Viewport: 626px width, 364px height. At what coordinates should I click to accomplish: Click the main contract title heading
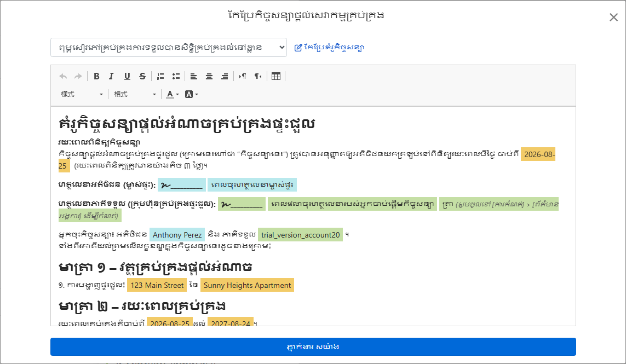click(187, 124)
